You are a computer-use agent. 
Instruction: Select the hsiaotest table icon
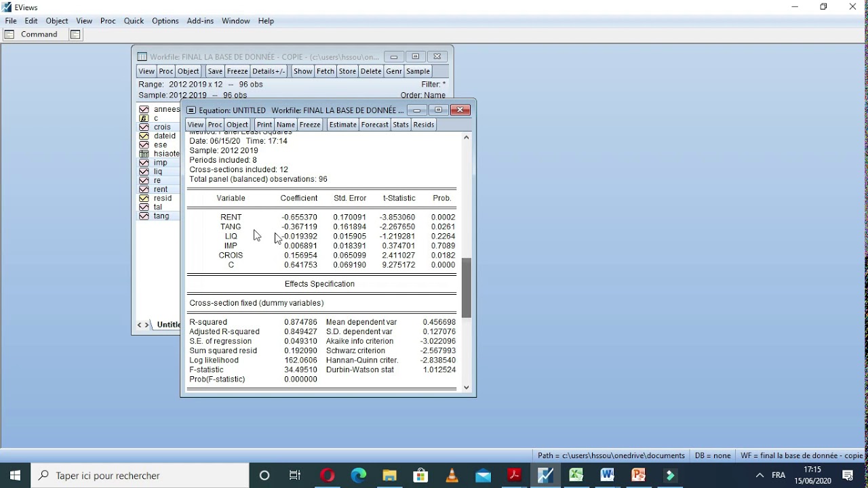pyautogui.click(x=144, y=154)
